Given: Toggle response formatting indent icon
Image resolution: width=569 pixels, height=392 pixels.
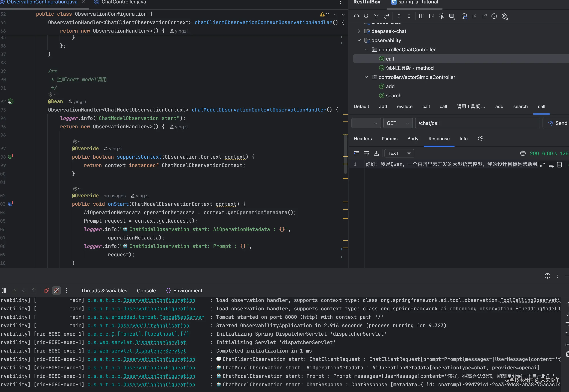Looking at the screenshot, I should (x=356, y=153).
